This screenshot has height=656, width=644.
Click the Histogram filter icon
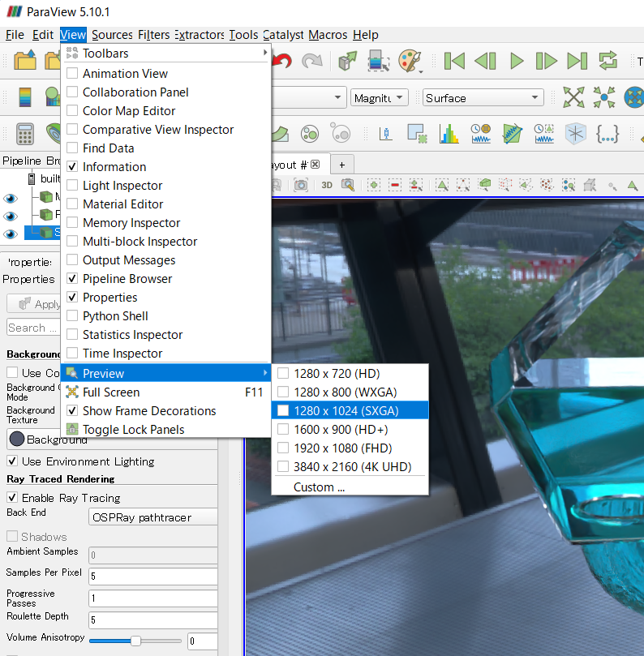(x=449, y=133)
